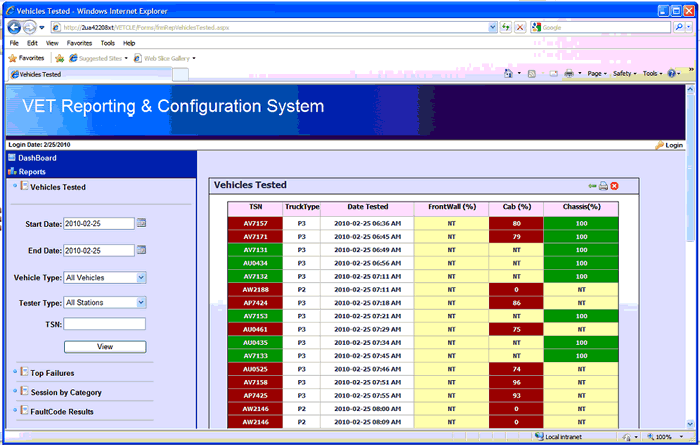Click the browser Back arrow button

14,27
